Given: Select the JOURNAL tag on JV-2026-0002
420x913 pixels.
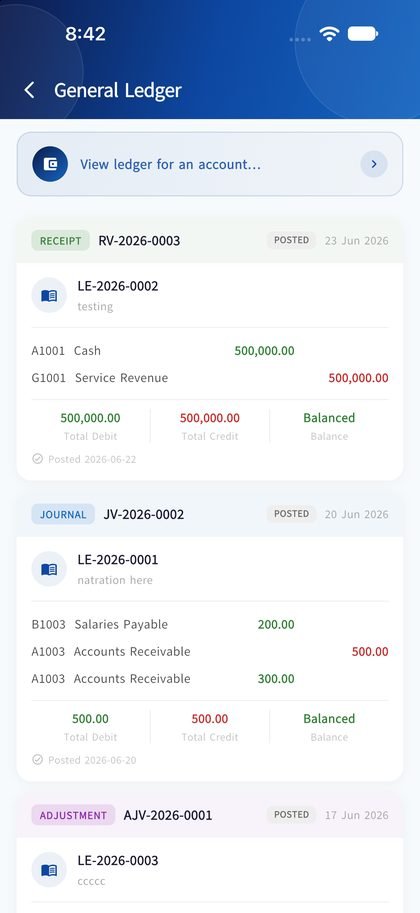Looking at the screenshot, I should point(63,514).
